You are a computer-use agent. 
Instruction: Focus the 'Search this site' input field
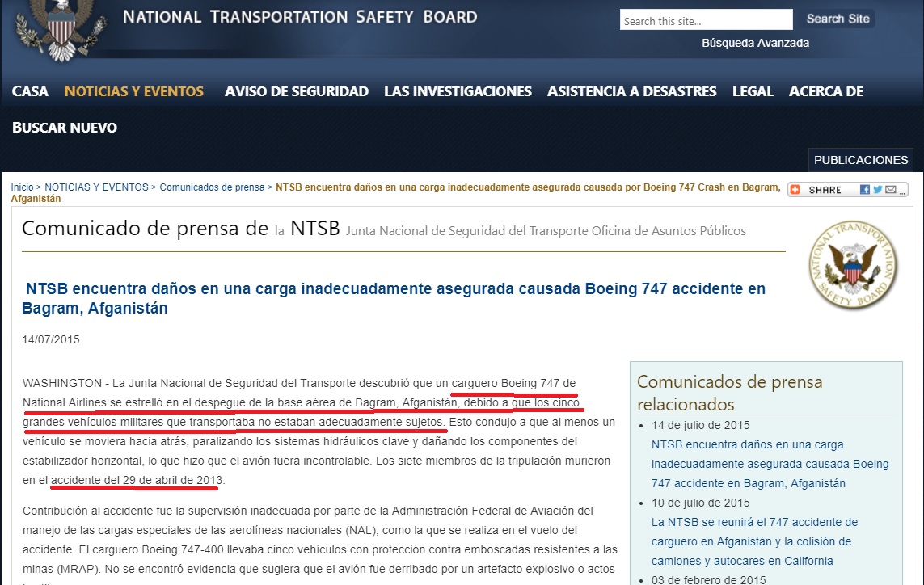(x=706, y=20)
